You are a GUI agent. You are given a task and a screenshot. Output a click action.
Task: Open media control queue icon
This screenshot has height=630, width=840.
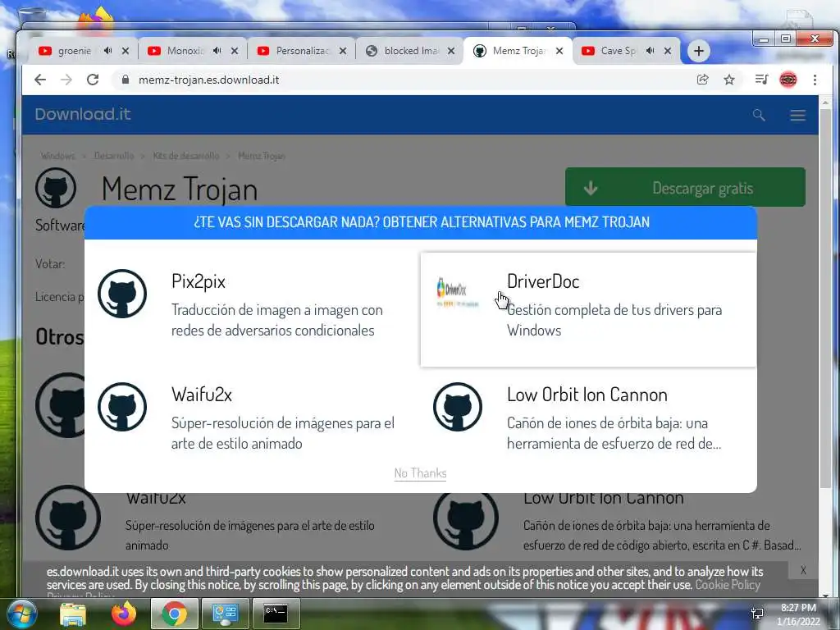click(761, 80)
